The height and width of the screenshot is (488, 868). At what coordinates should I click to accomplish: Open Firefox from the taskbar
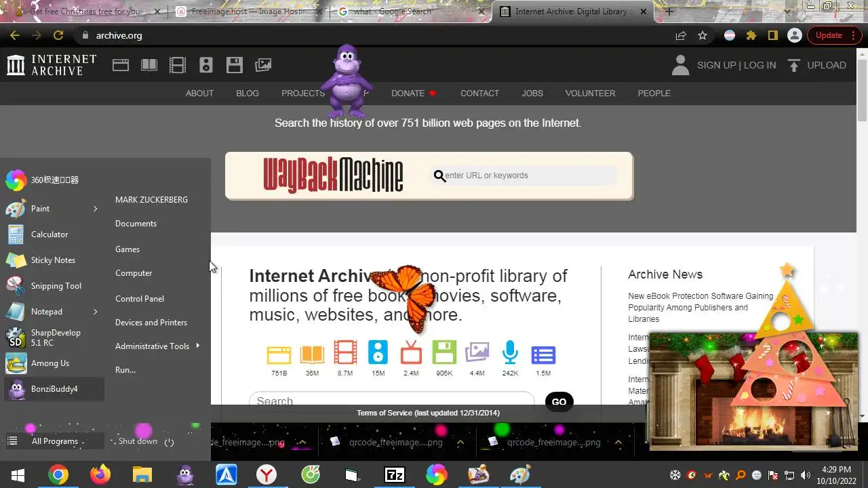click(100, 475)
